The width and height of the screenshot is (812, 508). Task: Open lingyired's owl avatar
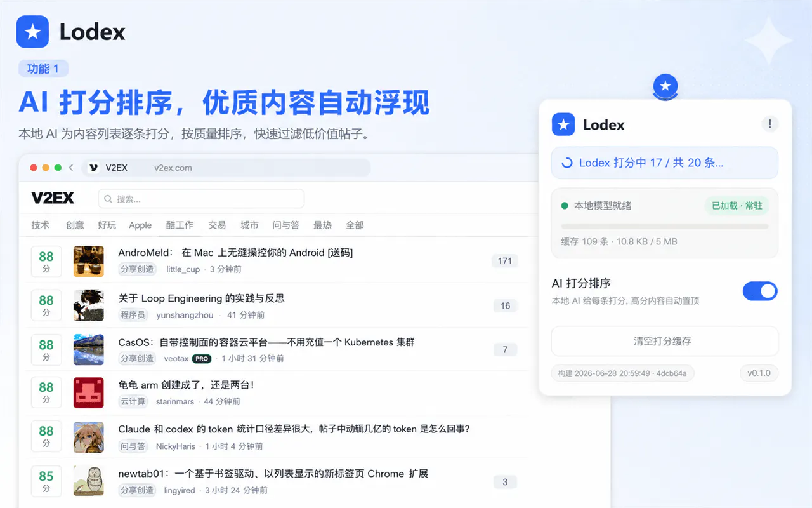(x=89, y=481)
